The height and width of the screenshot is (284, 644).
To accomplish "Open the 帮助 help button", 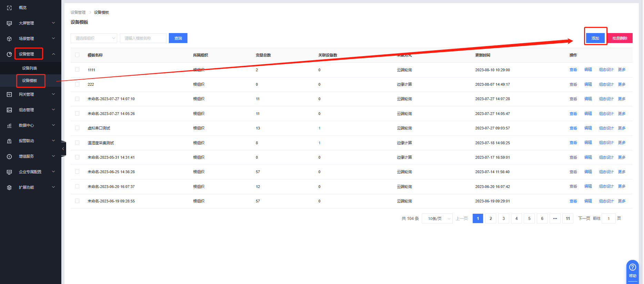I will coord(632,271).
